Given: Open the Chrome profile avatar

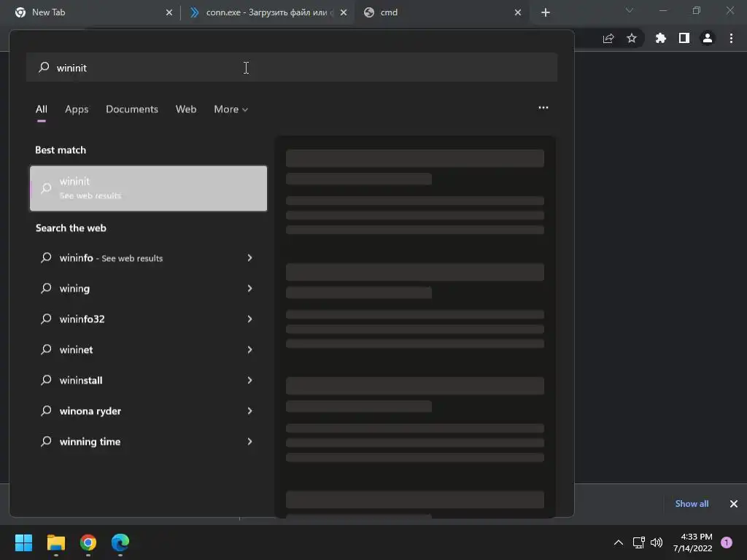Looking at the screenshot, I should [708, 38].
